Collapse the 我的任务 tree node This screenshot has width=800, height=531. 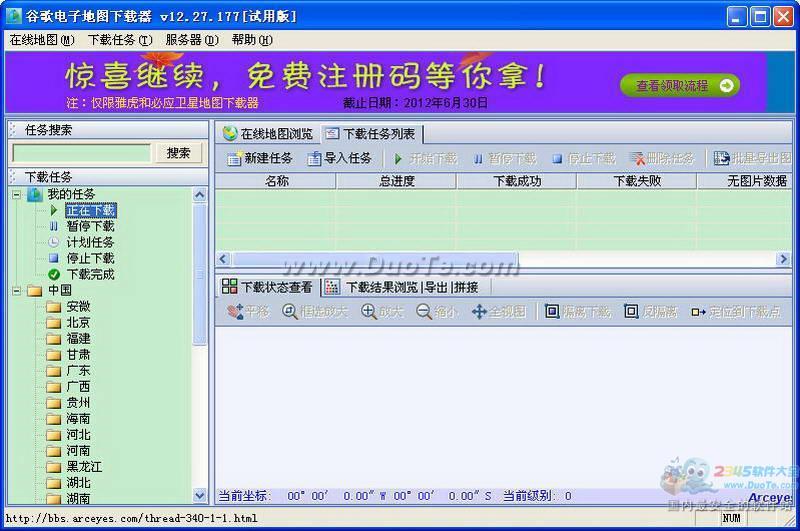(17, 194)
